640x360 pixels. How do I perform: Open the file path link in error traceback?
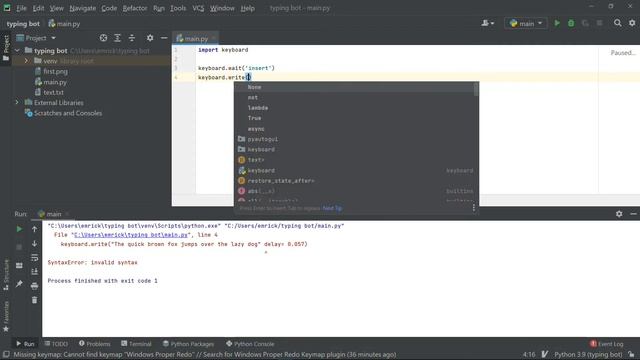131,235
